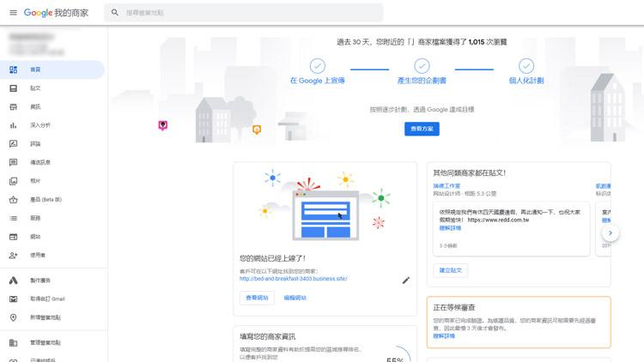Open 評論 reviews via its sidebar icon
The height and width of the screenshot is (362, 644).
click(13, 143)
